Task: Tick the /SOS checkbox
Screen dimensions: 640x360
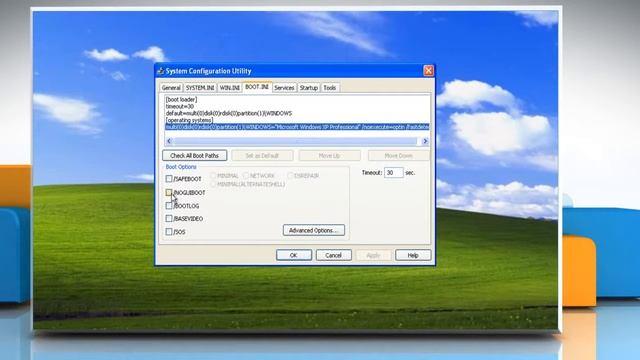Action: (169, 232)
